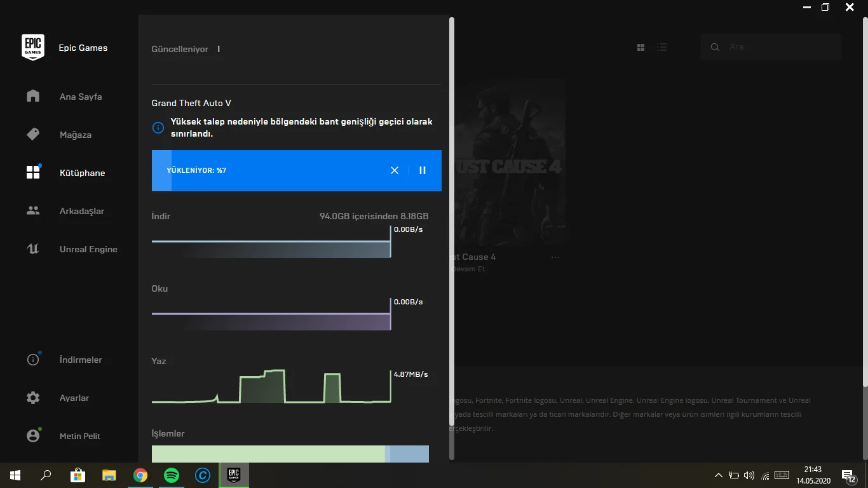Click the Epic Games logo in sidebar
Viewport: 868px width, 488px height.
point(33,48)
